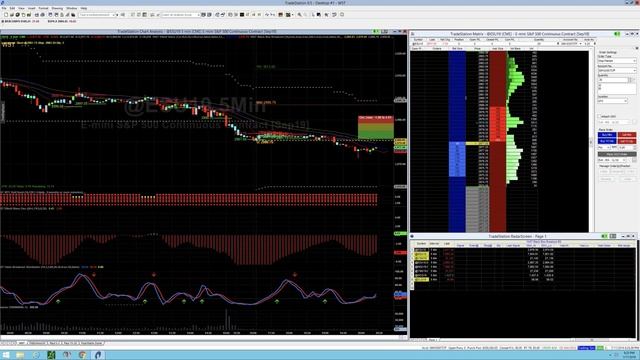Click the blue Buy Mkt button
Viewport: 640px width, 360px height.
click(607, 135)
